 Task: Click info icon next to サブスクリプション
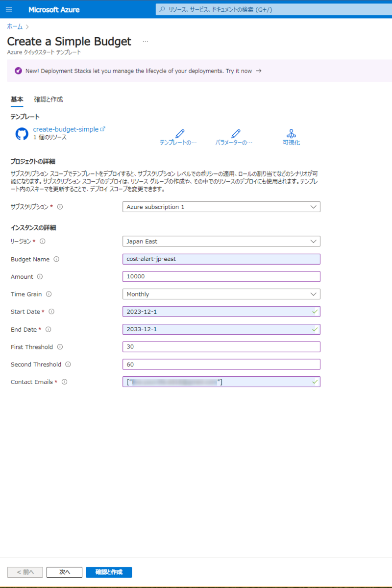pyautogui.click(x=60, y=207)
